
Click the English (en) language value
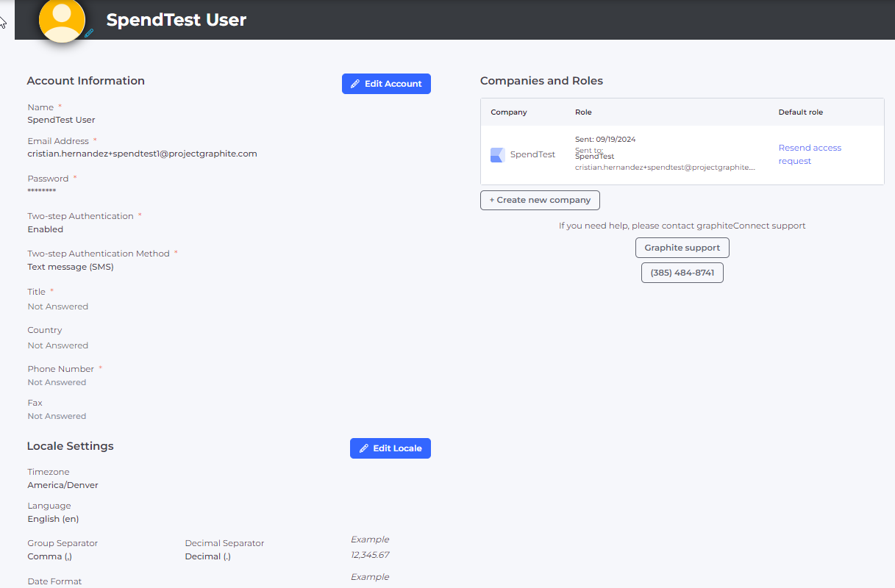[54, 519]
